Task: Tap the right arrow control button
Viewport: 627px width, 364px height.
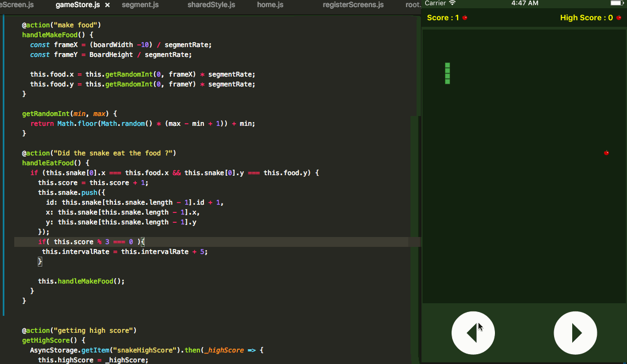Action: pos(575,333)
